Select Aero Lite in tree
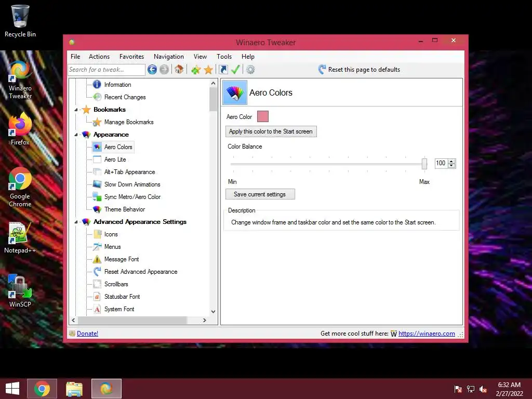The width and height of the screenshot is (532, 399). pyautogui.click(x=115, y=159)
